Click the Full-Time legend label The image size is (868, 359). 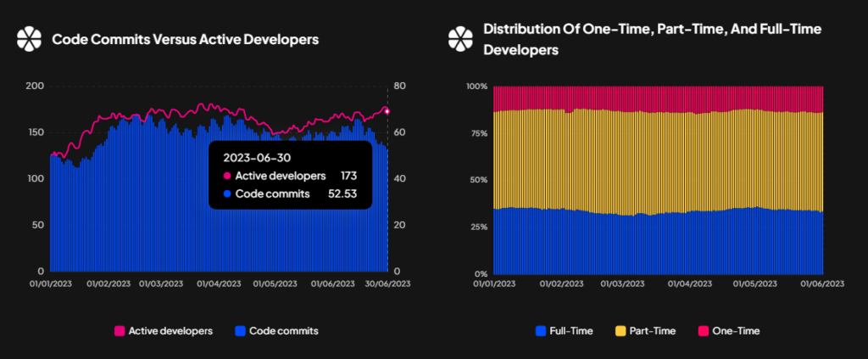pyautogui.click(x=571, y=331)
